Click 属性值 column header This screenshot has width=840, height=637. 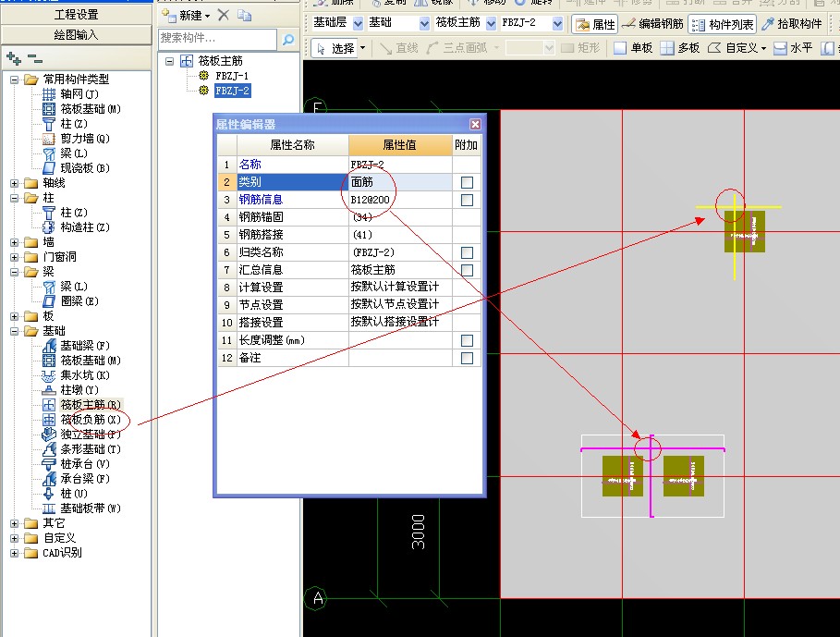[x=399, y=145]
